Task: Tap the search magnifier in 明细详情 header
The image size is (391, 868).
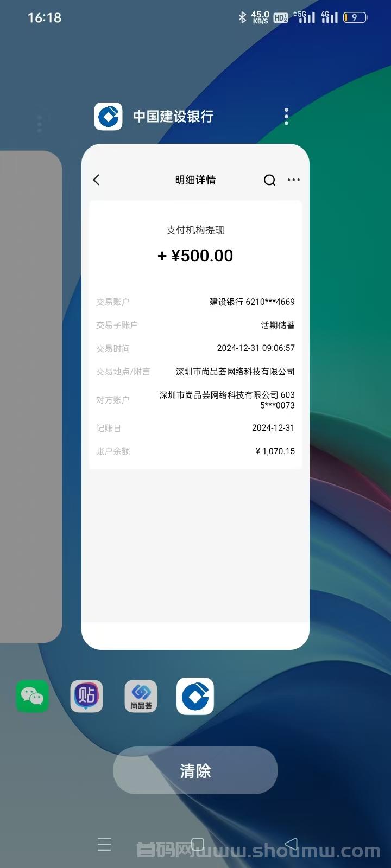Action: click(269, 180)
